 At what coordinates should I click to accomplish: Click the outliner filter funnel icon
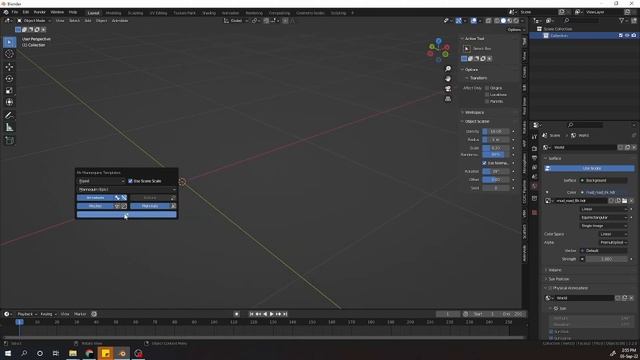pyautogui.click(x=621, y=20)
